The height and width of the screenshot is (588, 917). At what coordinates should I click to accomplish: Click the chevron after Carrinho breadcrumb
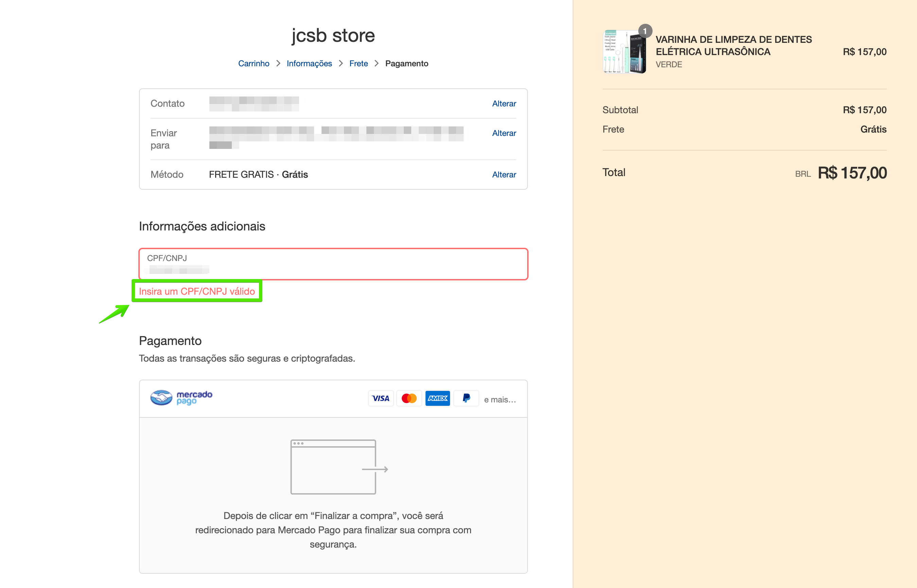coord(278,63)
